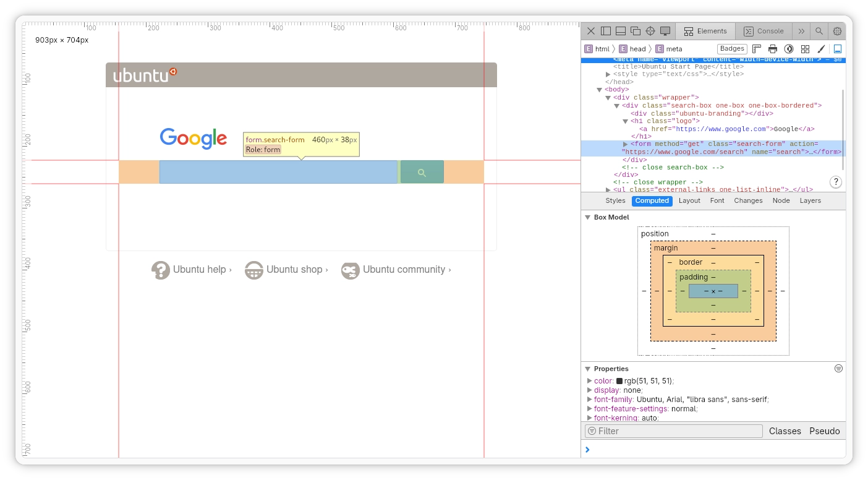Toggle paint flashing brush icon

click(821, 49)
